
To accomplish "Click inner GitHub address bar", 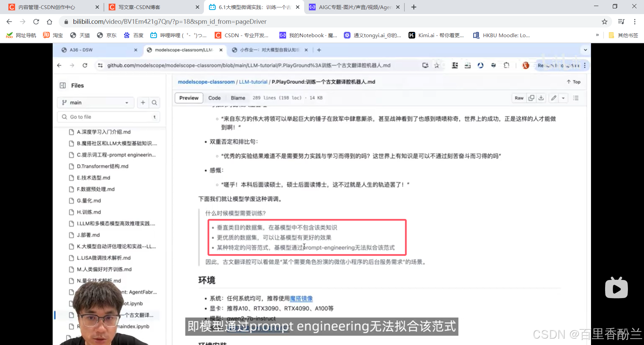I will pyautogui.click(x=249, y=65).
